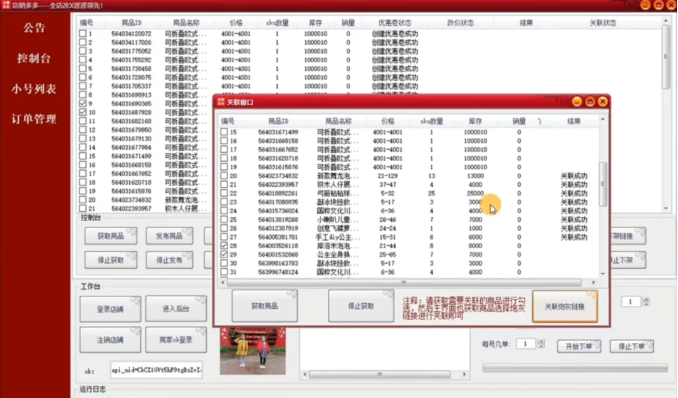This screenshot has width=678, height=398.
Task: Click 创建优惠卷成功 status in main row 1
Action: (395, 33)
